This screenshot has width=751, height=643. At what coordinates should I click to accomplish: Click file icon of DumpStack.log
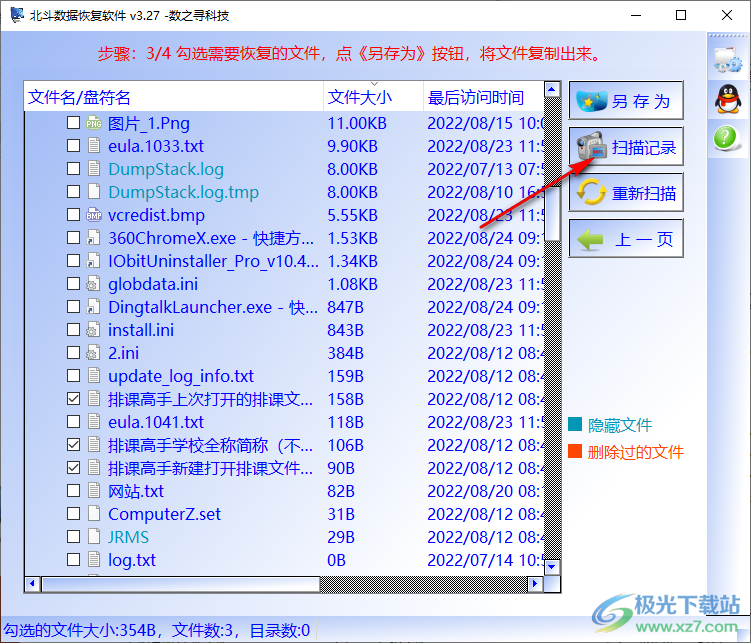94,169
